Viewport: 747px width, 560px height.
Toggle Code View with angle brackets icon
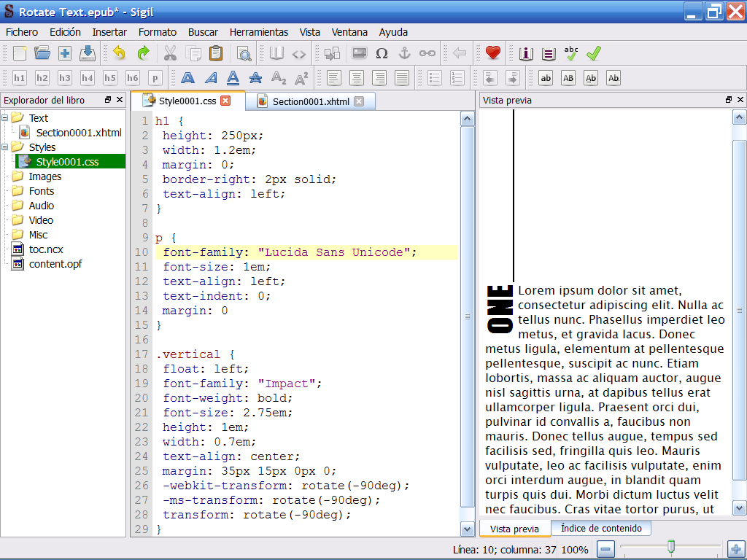[x=299, y=53]
